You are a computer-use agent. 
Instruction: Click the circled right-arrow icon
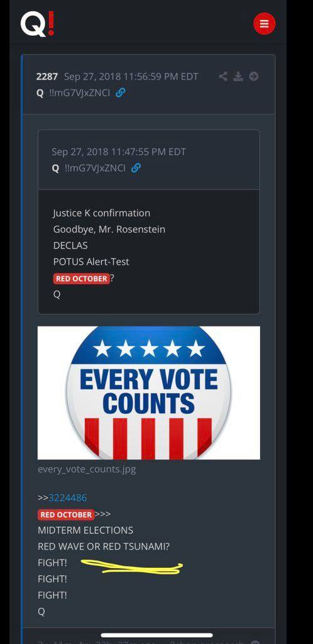pos(254,76)
